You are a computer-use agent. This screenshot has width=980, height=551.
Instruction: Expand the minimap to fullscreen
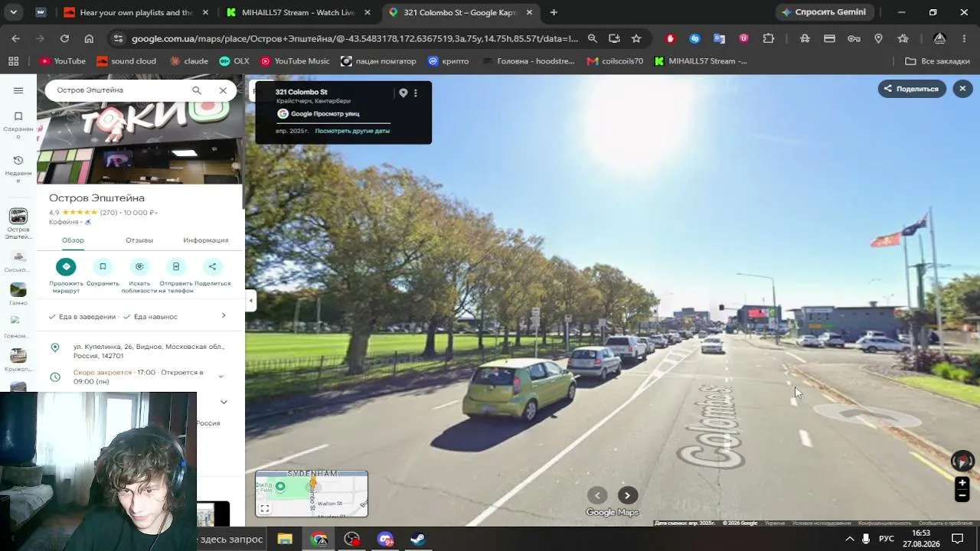(x=265, y=508)
